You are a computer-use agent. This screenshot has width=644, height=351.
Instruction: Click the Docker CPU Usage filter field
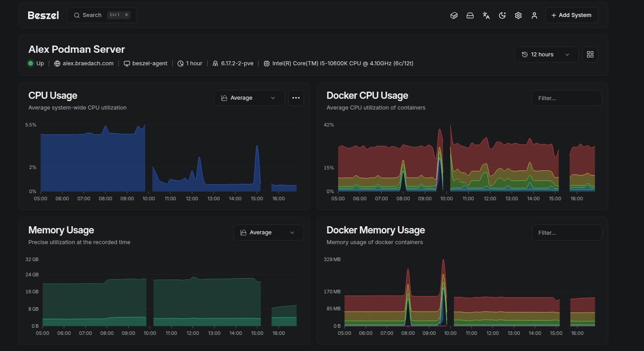pyautogui.click(x=567, y=97)
